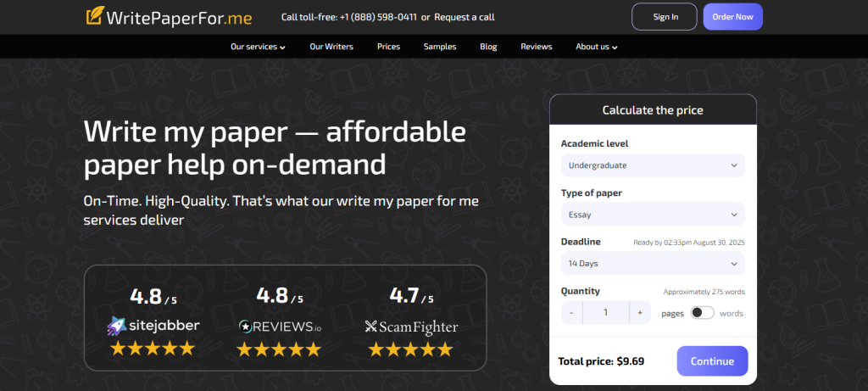
Task: Click the ScamFighter logo
Action: coord(411,327)
